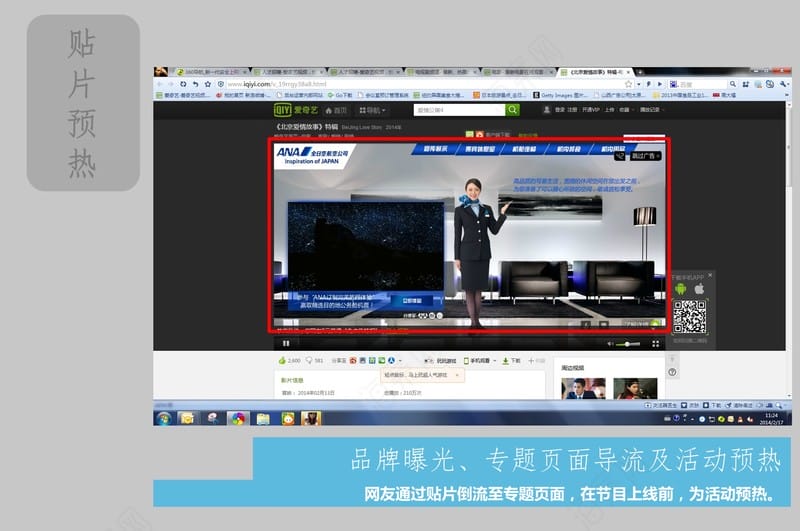Open the wrench tools menu in browser

point(784,84)
